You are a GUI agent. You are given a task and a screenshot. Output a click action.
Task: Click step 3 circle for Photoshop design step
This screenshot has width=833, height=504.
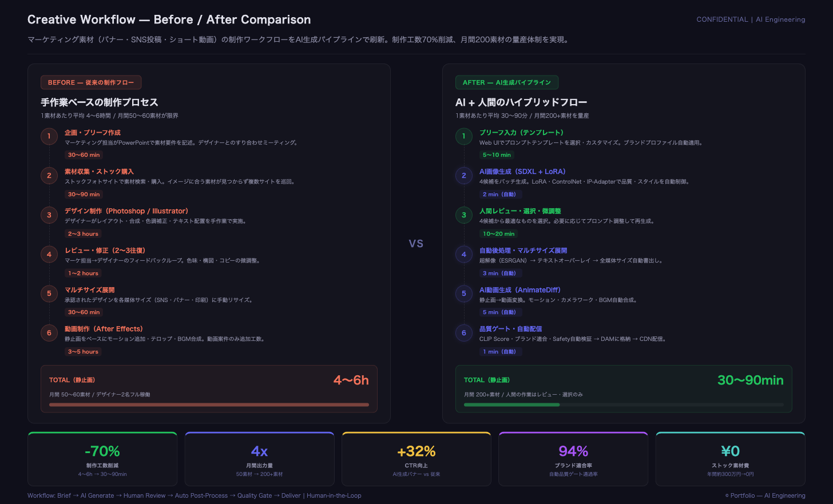tap(49, 215)
